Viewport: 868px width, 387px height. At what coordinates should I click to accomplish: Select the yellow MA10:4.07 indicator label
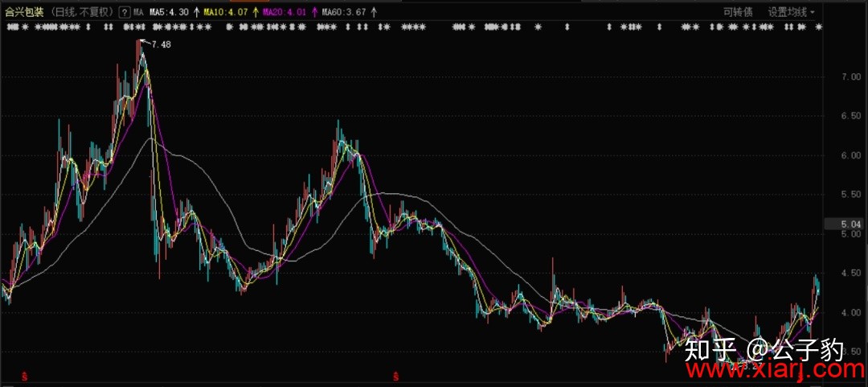click(x=225, y=12)
